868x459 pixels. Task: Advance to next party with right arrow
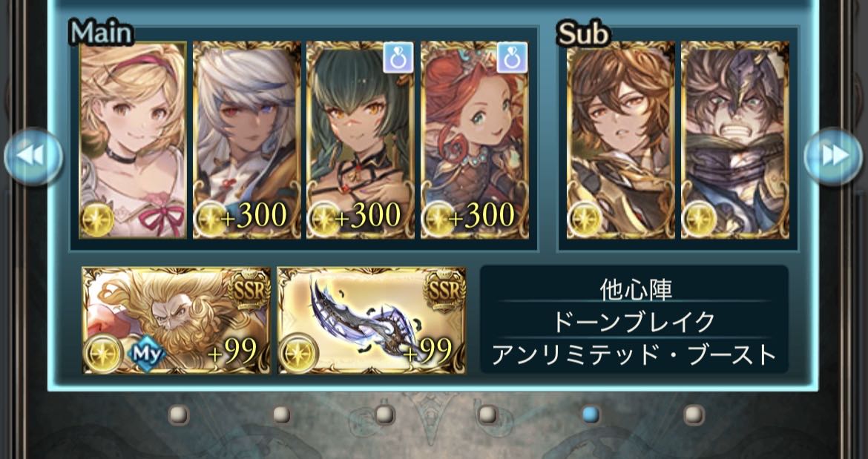coord(833,156)
